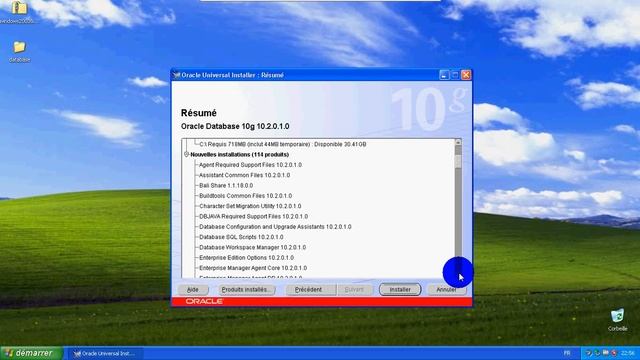
Task: Minimize the Oracle Universal Installer window
Action: (x=444, y=75)
